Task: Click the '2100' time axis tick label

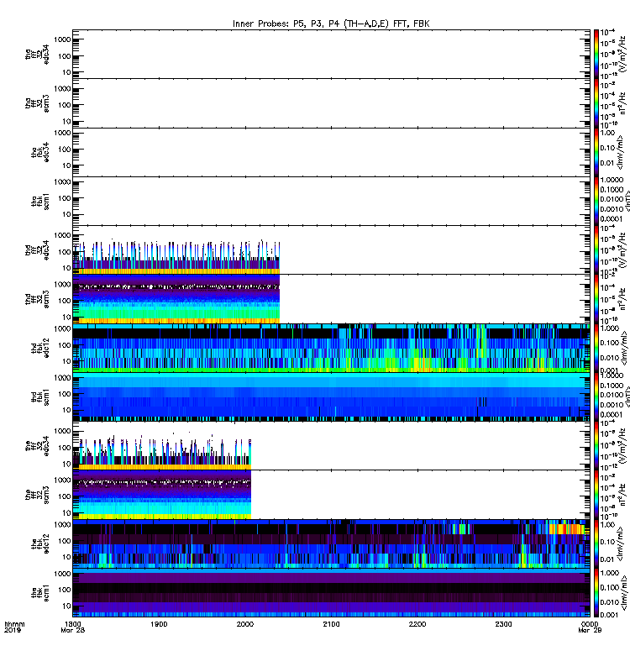Action: pos(331,624)
